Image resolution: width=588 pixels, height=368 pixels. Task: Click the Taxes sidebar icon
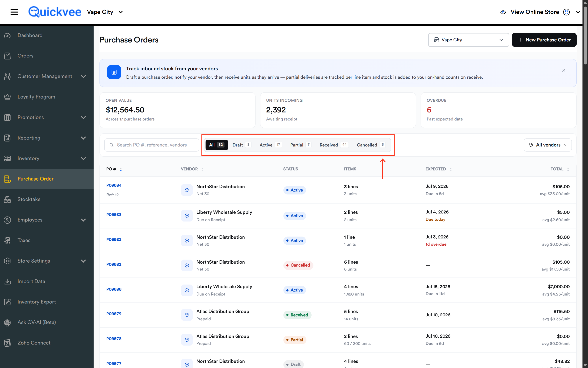click(x=7, y=240)
